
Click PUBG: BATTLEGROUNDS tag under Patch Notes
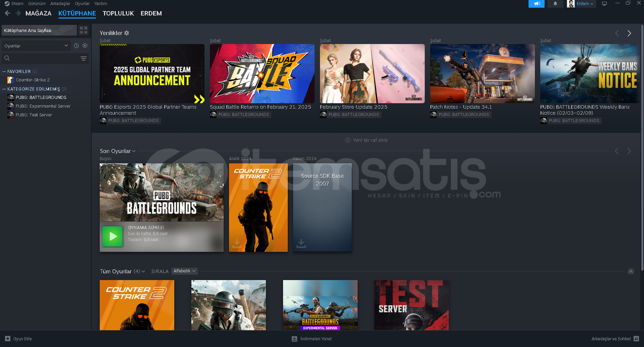coord(461,115)
